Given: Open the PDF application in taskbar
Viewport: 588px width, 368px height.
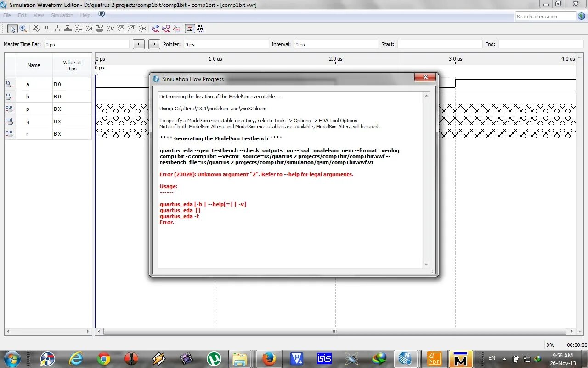Looking at the screenshot, I should (x=434, y=359).
